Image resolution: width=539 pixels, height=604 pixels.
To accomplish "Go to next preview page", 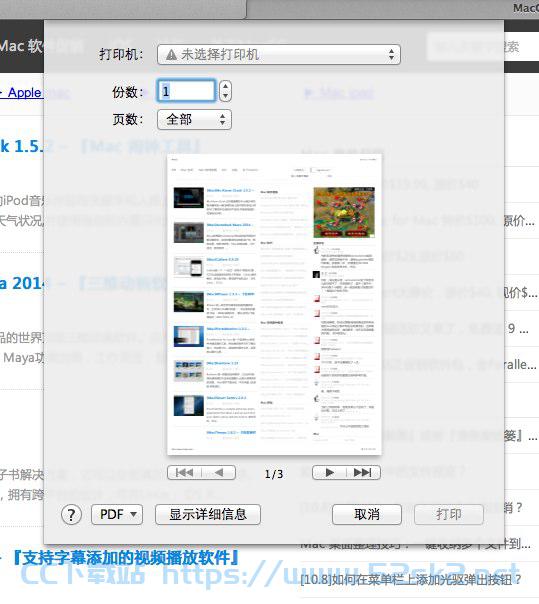I will coord(329,472).
